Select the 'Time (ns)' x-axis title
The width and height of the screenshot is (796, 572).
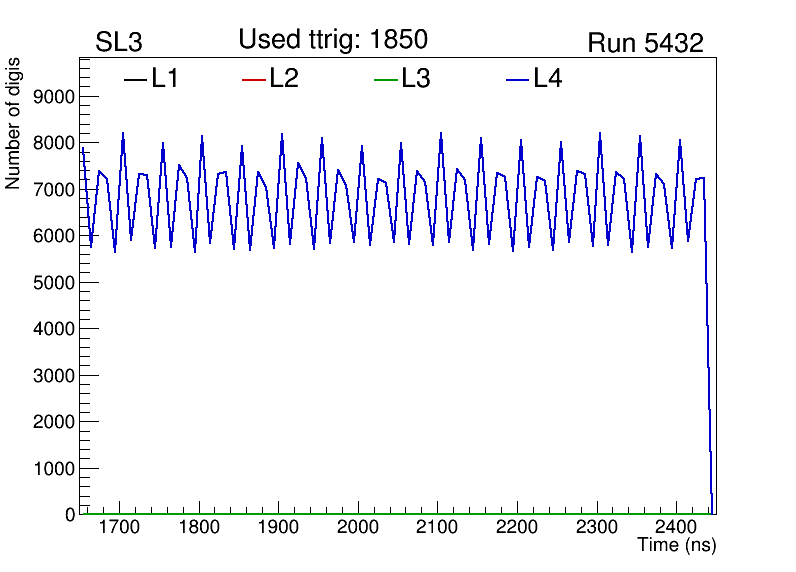click(677, 546)
